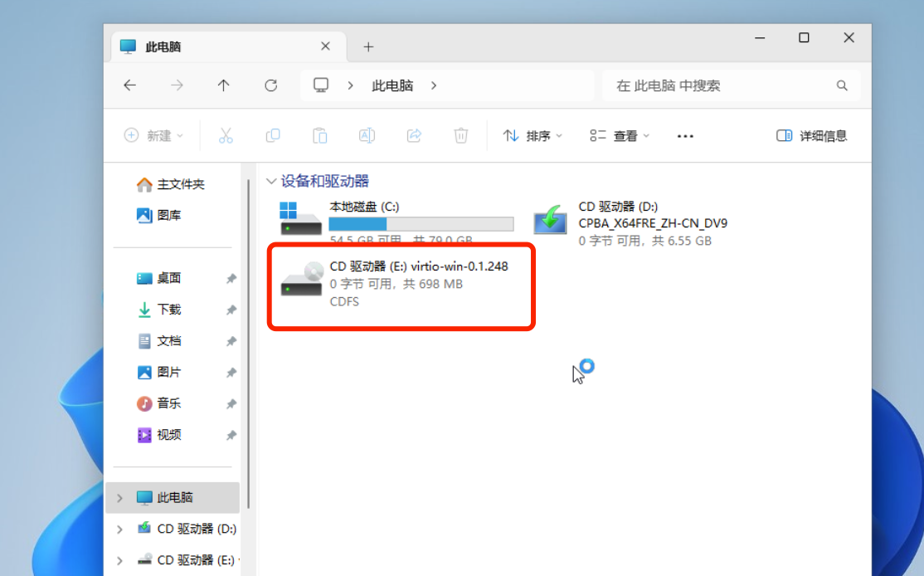924x576 pixels.
Task: Click the Share icon in the toolbar
Action: click(x=414, y=135)
